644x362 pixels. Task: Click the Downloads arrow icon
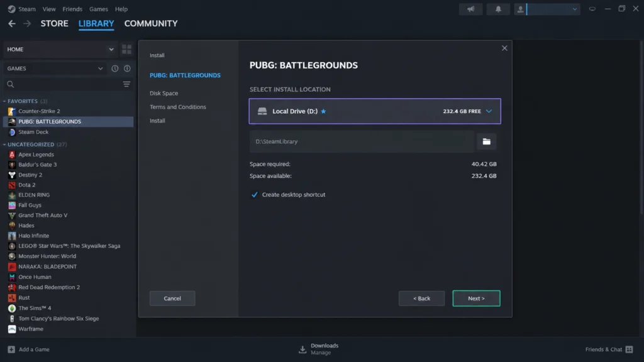click(303, 349)
